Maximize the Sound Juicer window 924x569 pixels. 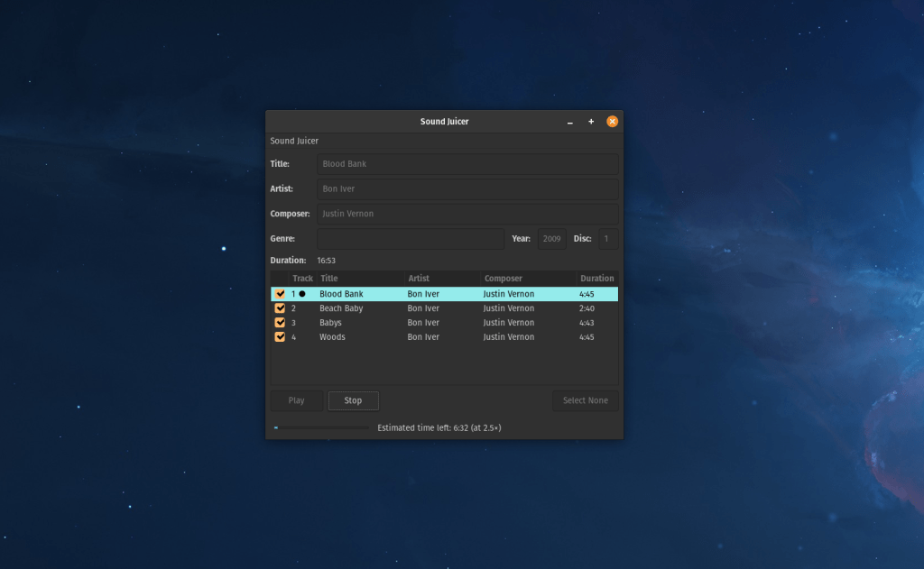[x=591, y=122]
